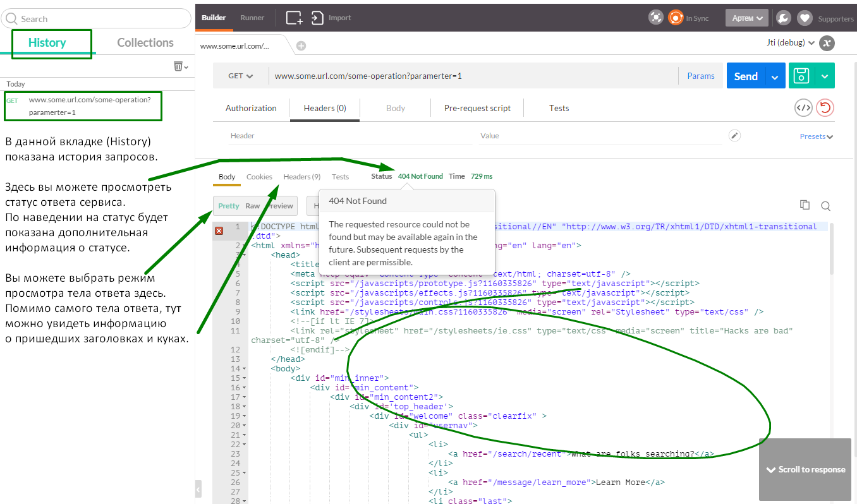The width and height of the screenshot is (857, 504).
Task: Select the response Headers (9) tab
Action: click(302, 177)
